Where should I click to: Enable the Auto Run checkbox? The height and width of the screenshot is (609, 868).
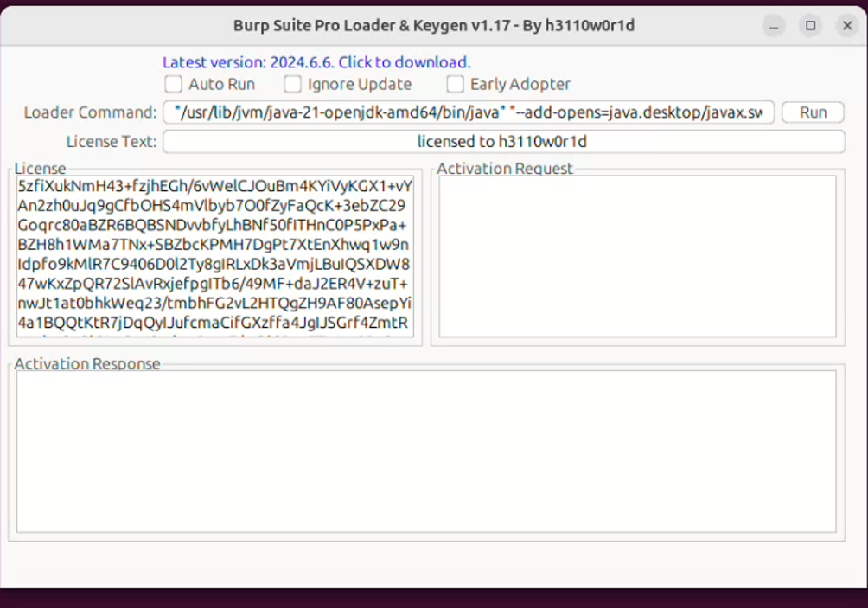(173, 84)
